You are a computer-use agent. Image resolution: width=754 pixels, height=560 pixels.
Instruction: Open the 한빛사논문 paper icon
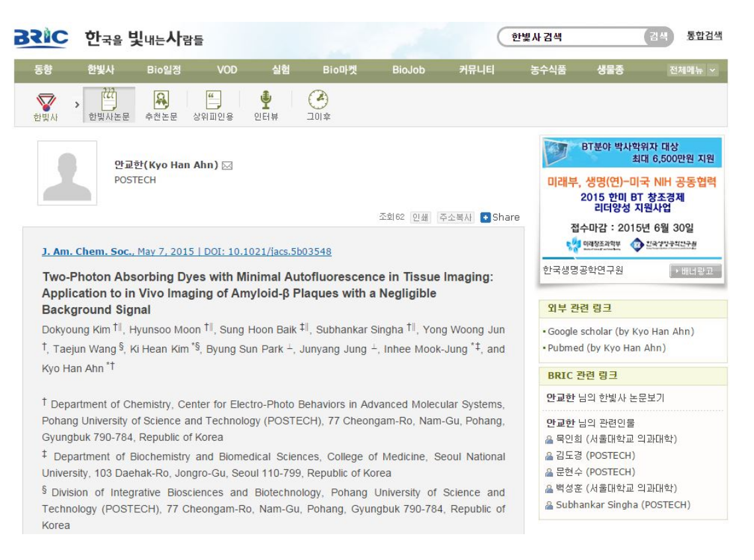(109, 101)
